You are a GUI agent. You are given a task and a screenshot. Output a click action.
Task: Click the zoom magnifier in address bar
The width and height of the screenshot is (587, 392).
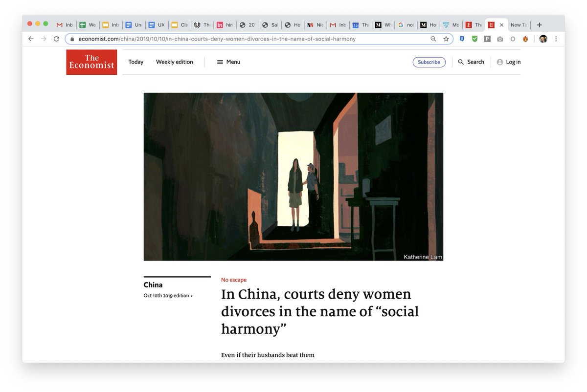[x=433, y=39]
